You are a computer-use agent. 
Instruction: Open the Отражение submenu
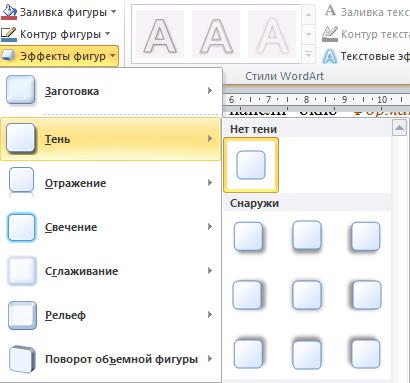tap(110, 183)
